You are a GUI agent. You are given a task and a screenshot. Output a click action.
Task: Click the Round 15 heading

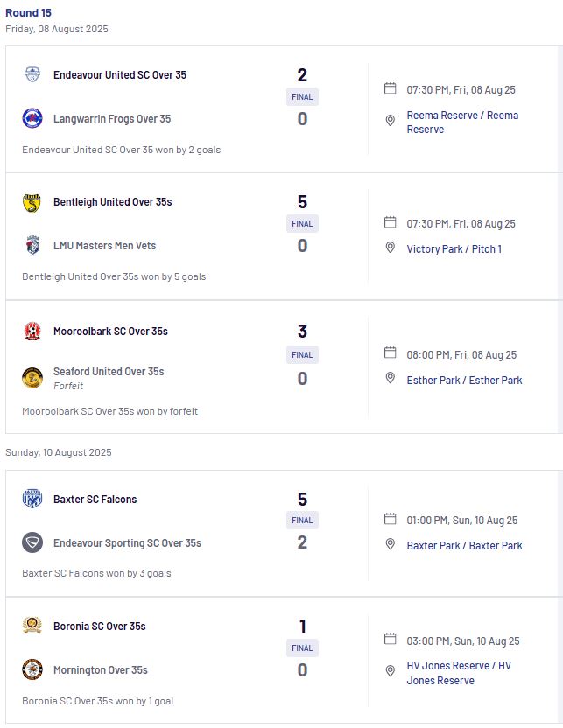(28, 12)
